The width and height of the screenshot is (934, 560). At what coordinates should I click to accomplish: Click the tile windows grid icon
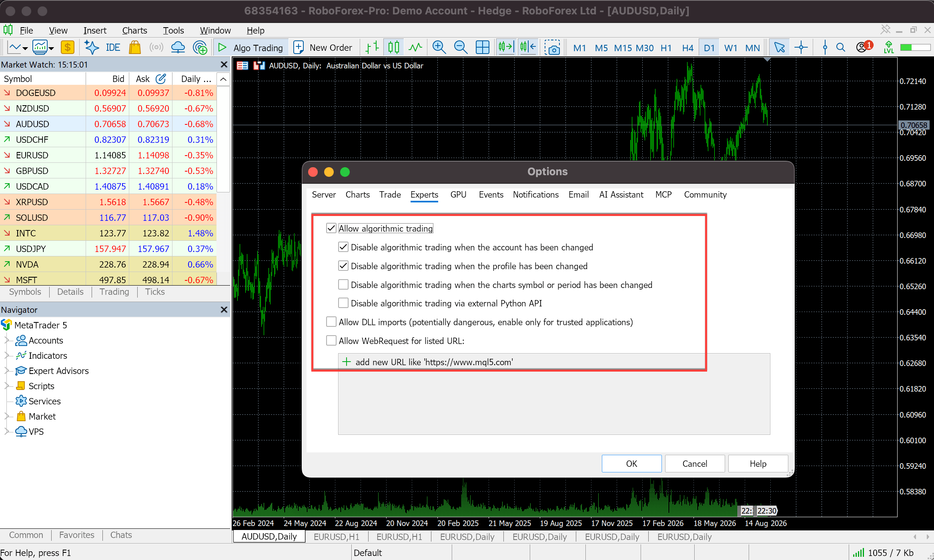(x=482, y=48)
